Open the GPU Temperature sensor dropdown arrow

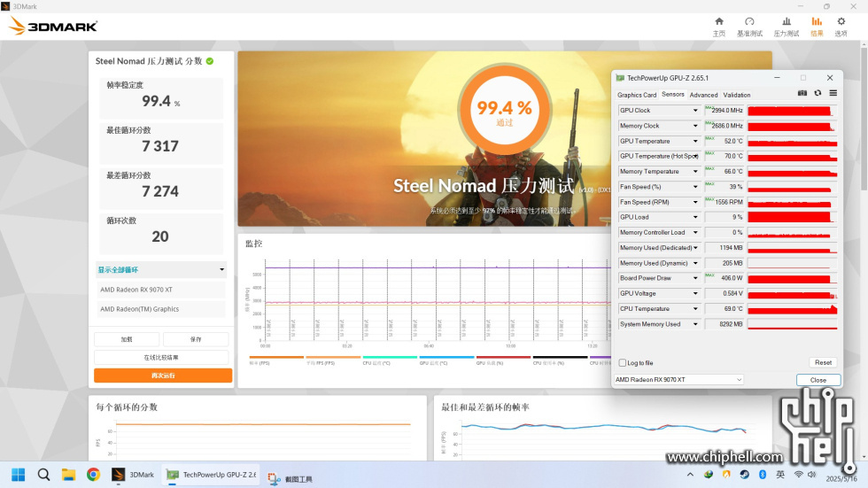point(695,141)
